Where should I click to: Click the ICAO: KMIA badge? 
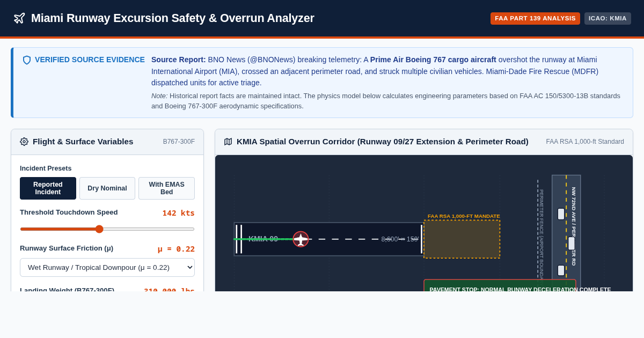[608, 18]
